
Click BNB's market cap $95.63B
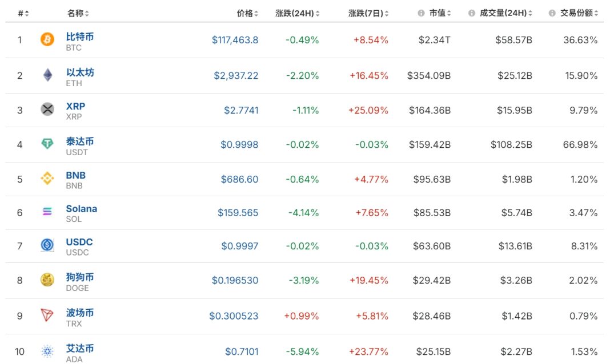point(432,179)
